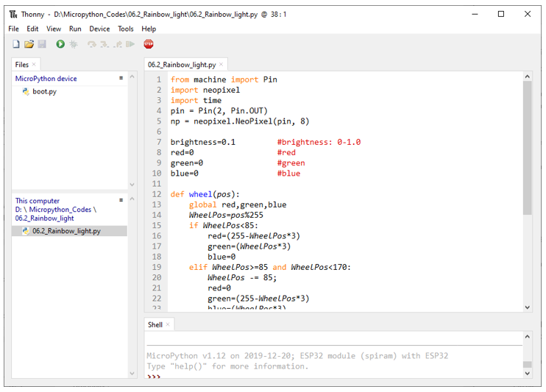Click line number 19 in gutter
Screen dimensions: 546x392
[x=157, y=268]
